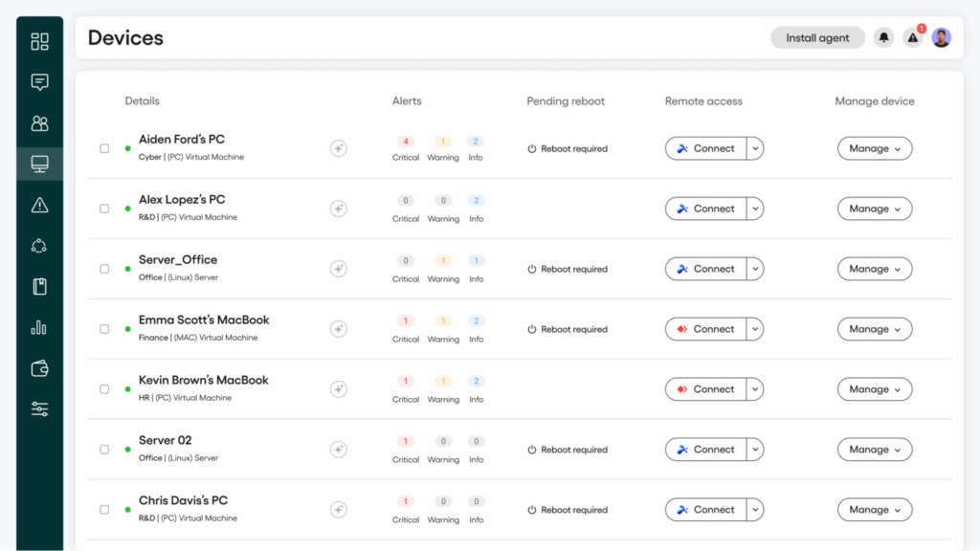Connect to Kevin Brown's MacBook

[x=705, y=389]
